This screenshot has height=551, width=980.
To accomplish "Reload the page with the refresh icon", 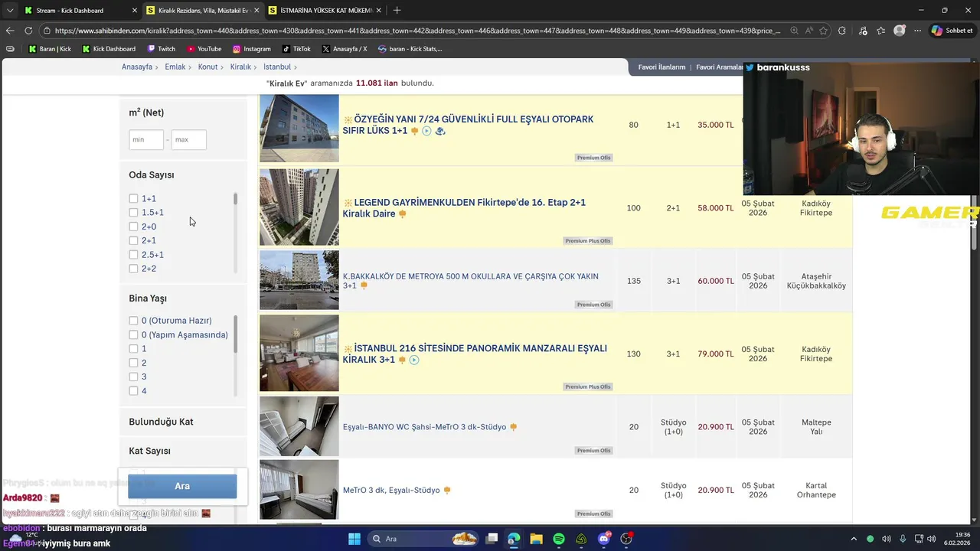I will [28, 31].
